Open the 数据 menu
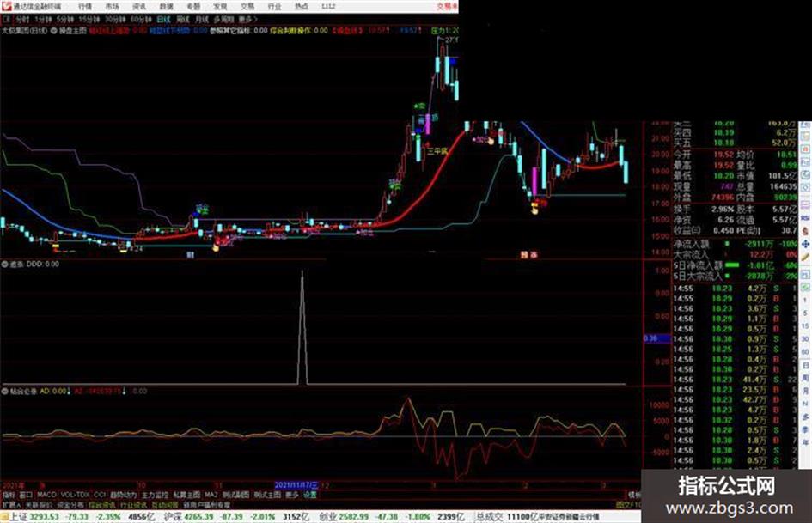The height and width of the screenshot is (523, 812). (x=166, y=7)
